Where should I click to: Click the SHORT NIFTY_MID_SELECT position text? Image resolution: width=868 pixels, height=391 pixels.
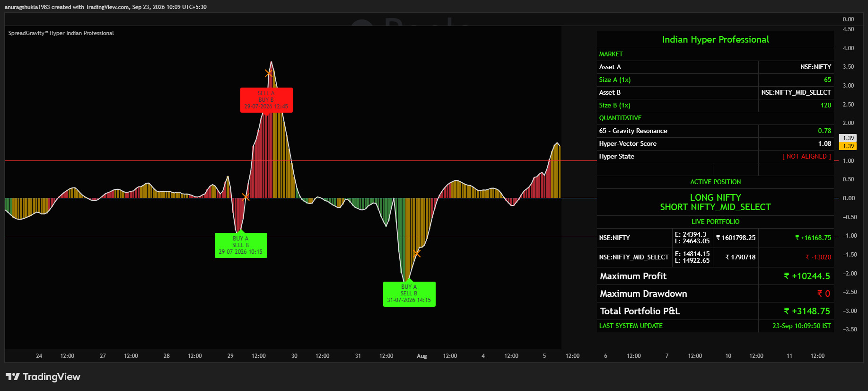[715, 207]
